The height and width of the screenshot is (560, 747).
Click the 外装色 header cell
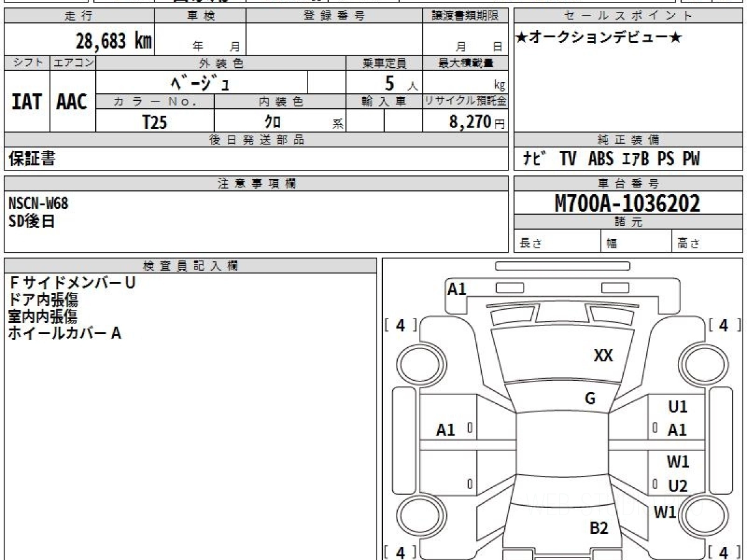point(221,63)
